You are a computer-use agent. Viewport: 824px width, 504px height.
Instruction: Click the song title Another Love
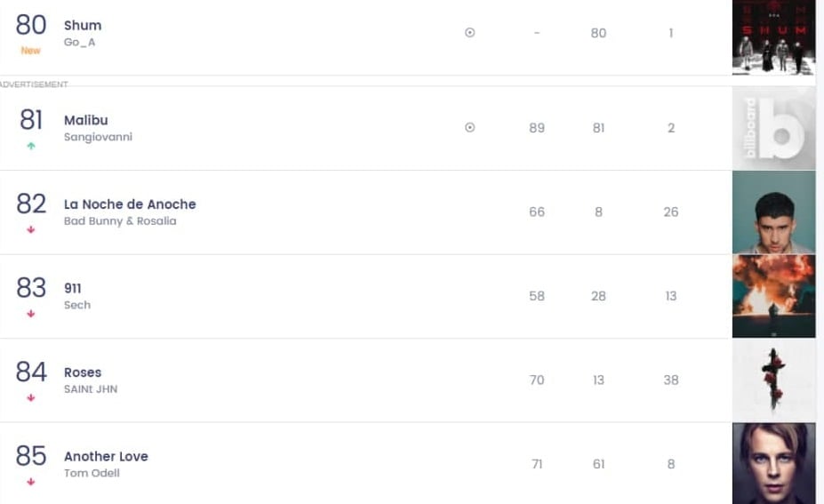click(x=106, y=456)
